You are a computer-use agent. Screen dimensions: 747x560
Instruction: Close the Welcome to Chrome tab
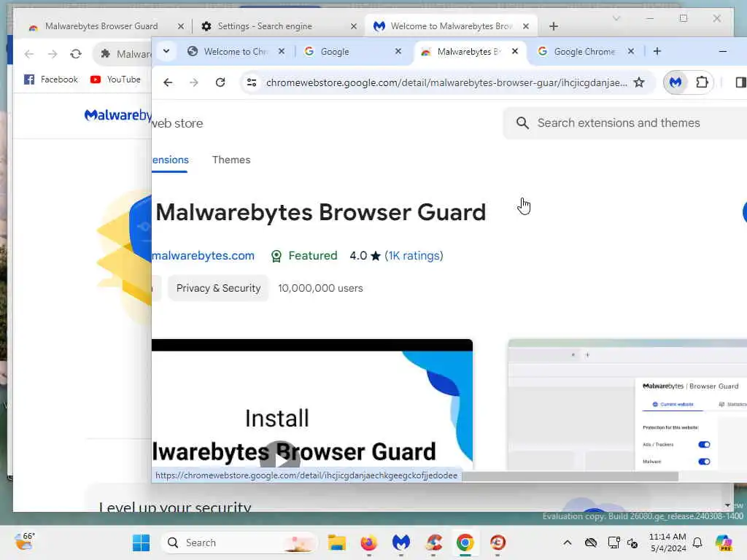pos(282,52)
